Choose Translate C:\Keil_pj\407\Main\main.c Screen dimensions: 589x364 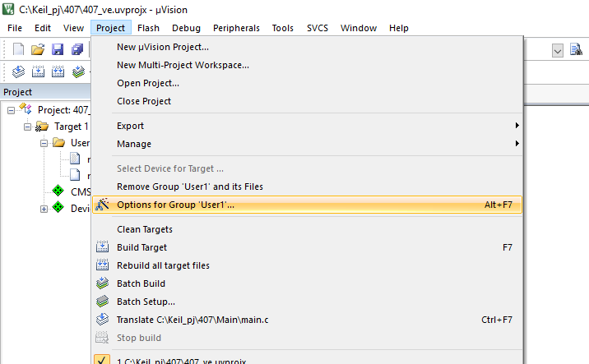(308, 320)
